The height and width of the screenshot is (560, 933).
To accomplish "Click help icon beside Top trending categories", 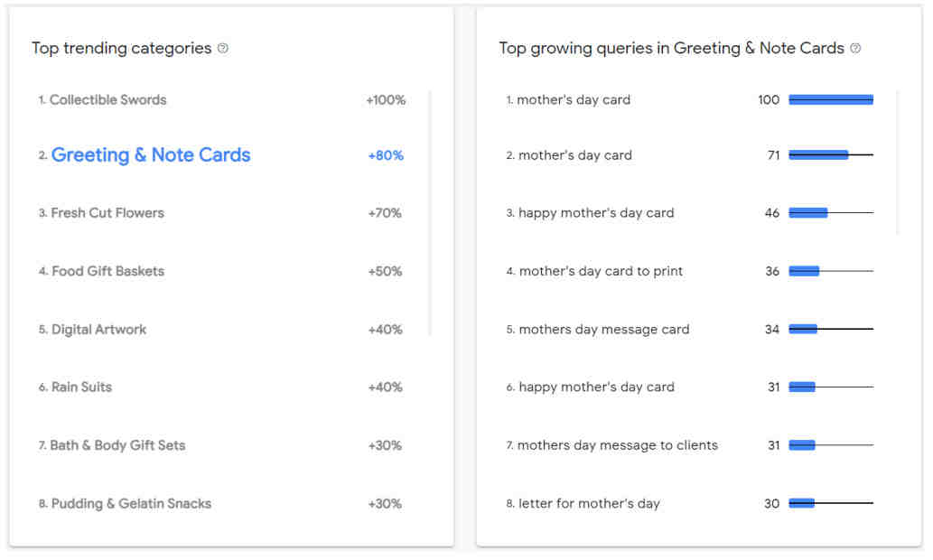I will coord(222,48).
